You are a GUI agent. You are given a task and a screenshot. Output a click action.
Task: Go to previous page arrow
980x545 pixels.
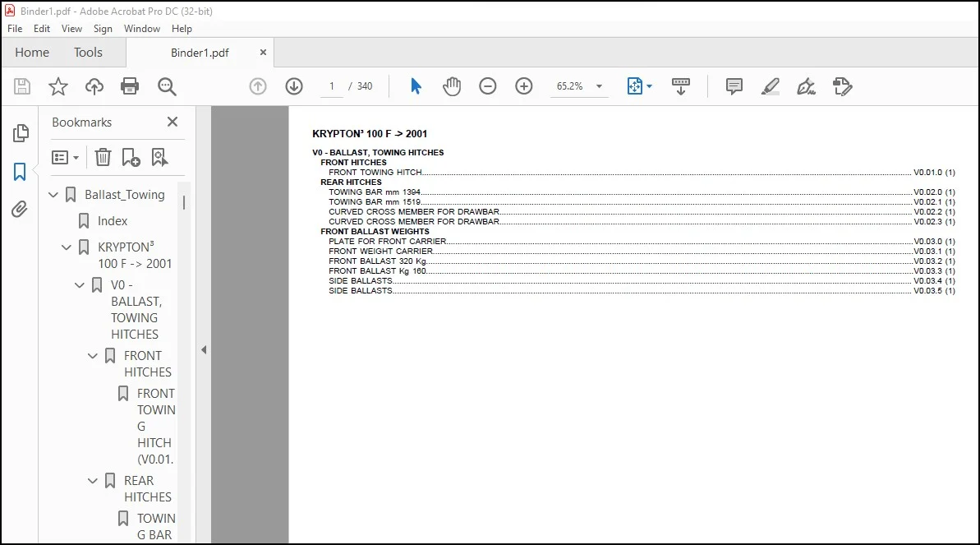point(257,86)
